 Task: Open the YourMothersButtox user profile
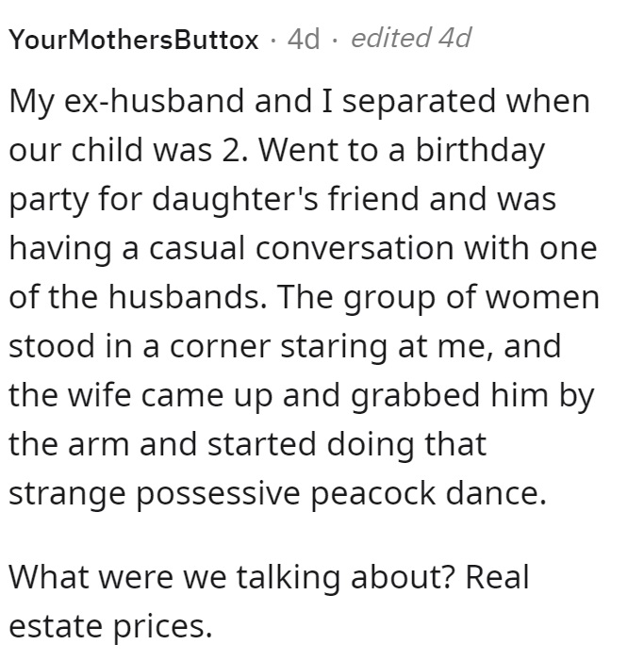(x=134, y=40)
